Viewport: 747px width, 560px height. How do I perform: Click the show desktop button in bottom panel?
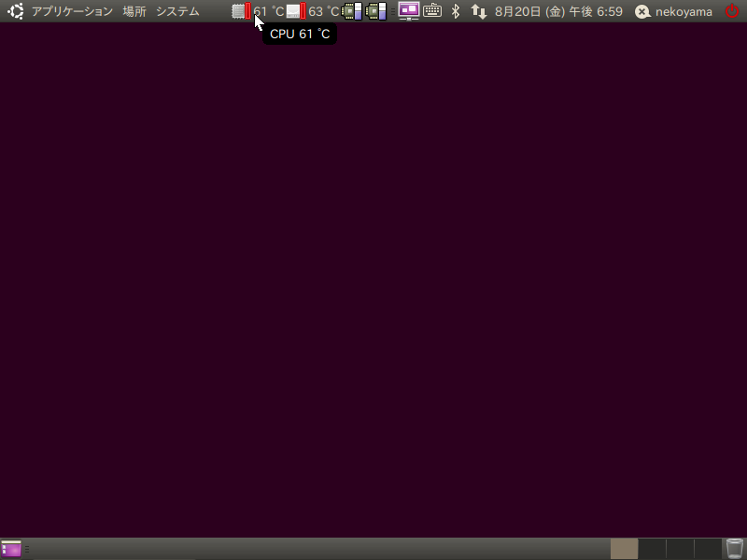click(x=11, y=549)
